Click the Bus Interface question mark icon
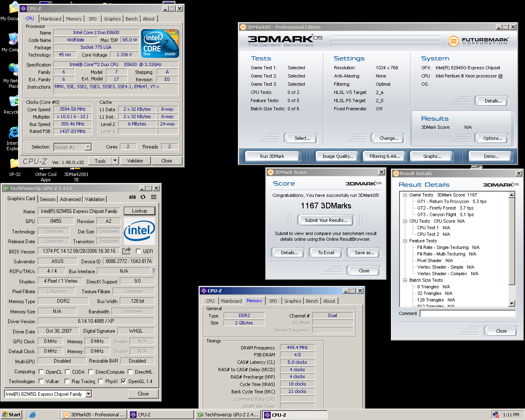 tap(153, 271)
